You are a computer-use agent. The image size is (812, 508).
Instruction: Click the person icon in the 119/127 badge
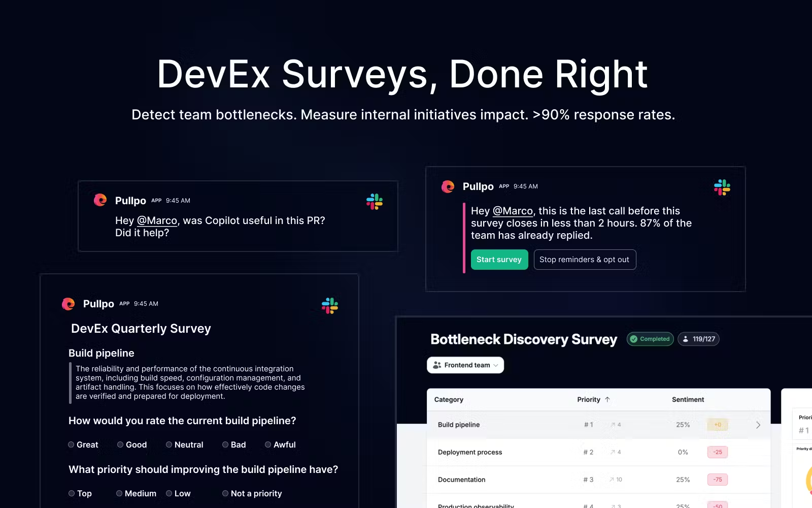686,339
